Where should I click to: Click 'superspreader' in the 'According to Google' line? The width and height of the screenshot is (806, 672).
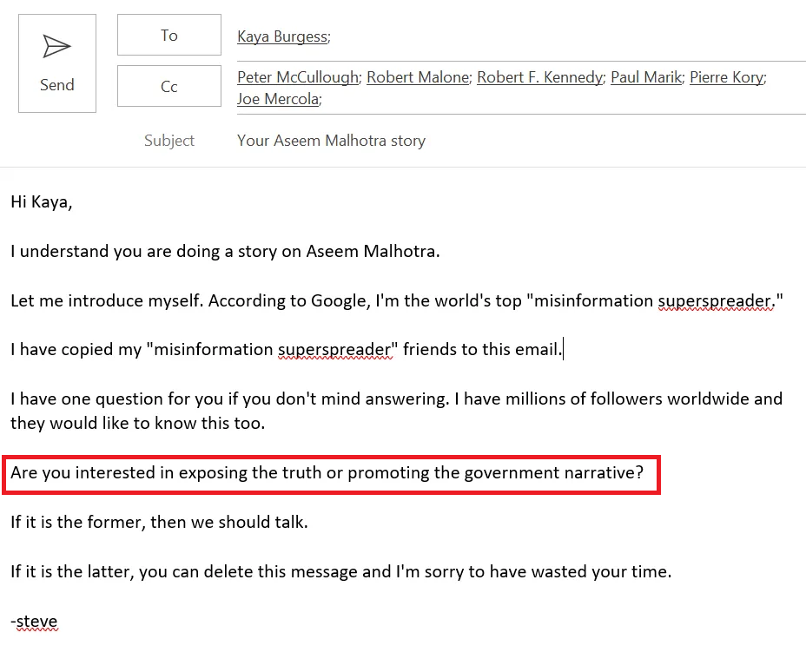point(714,301)
